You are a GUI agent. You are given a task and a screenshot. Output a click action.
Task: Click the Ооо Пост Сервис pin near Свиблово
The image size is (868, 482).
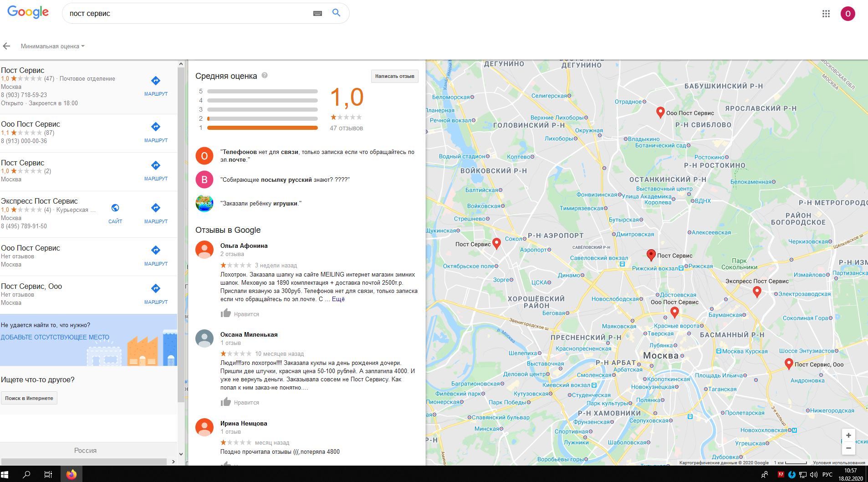pyautogui.click(x=660, y=113)
